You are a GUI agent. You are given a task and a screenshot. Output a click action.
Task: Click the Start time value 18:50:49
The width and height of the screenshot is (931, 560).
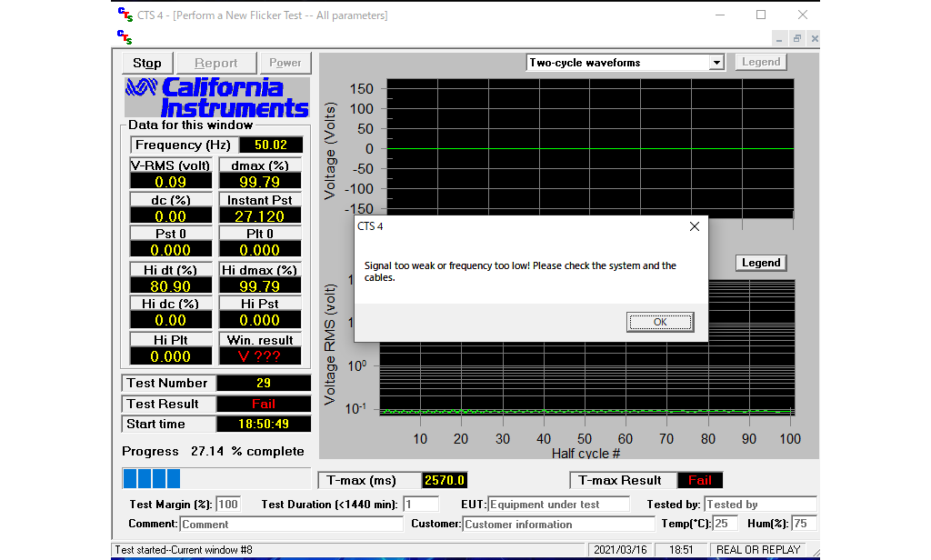coord(264,424)
